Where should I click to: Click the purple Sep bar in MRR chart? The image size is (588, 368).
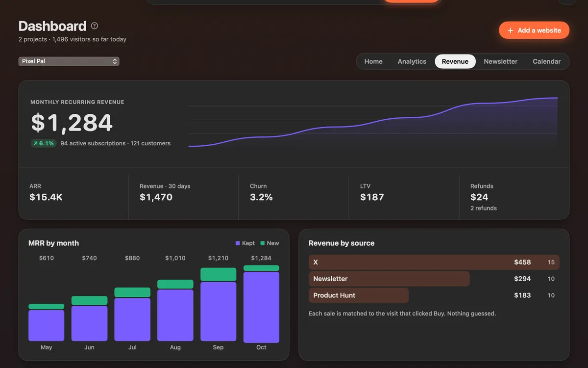218,312
